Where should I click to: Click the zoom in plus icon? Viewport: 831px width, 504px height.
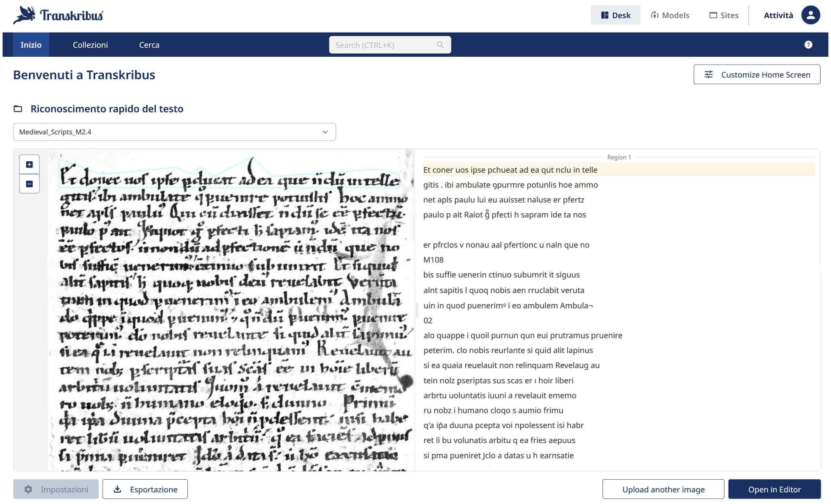point(29,165)
